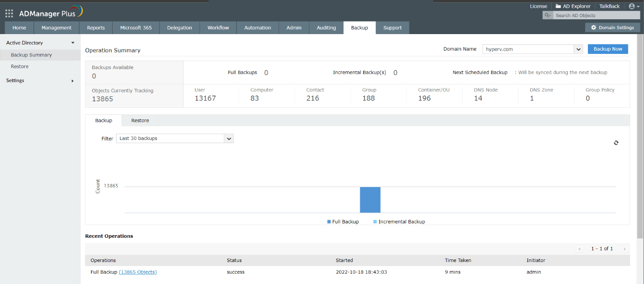Open the Auditing menu
The height and width of the screenshot is (284, 644).
[x=326, y=27]
